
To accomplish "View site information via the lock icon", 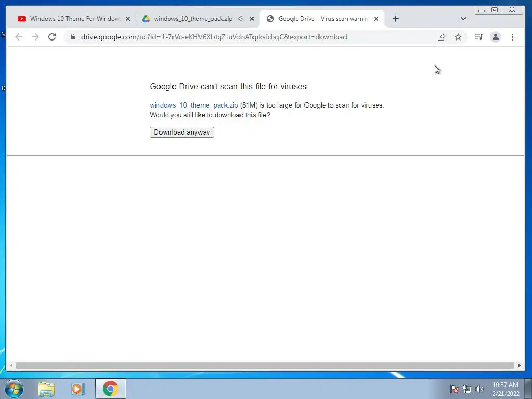I will click(x=73, y=37).
